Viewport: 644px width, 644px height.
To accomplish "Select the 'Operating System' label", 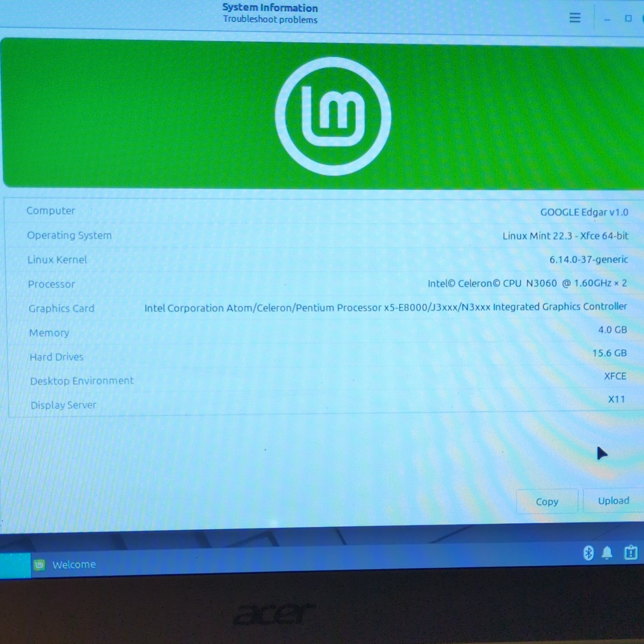I will point(69,235).
